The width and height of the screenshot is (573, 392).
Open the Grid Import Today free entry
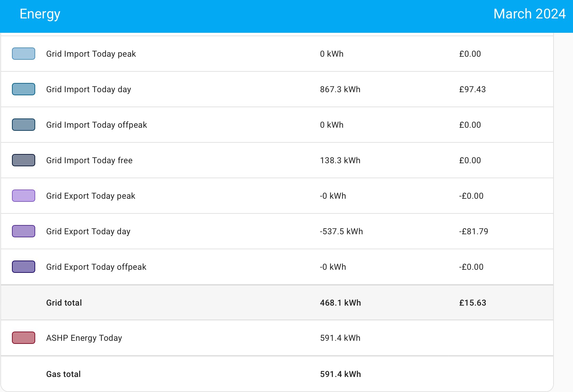tap(277, 160)
